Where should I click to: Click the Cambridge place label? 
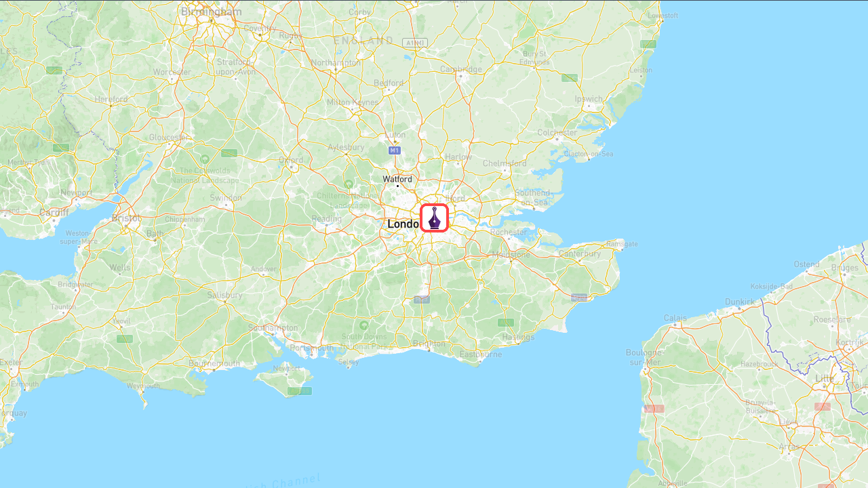point(461,69)
